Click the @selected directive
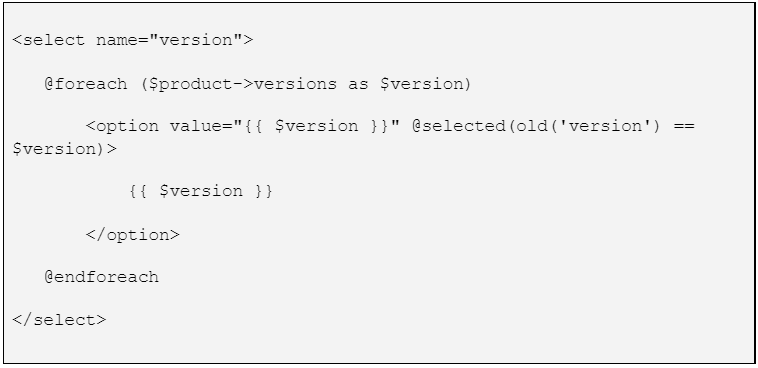758x368 pixels. tap(458, 126)
